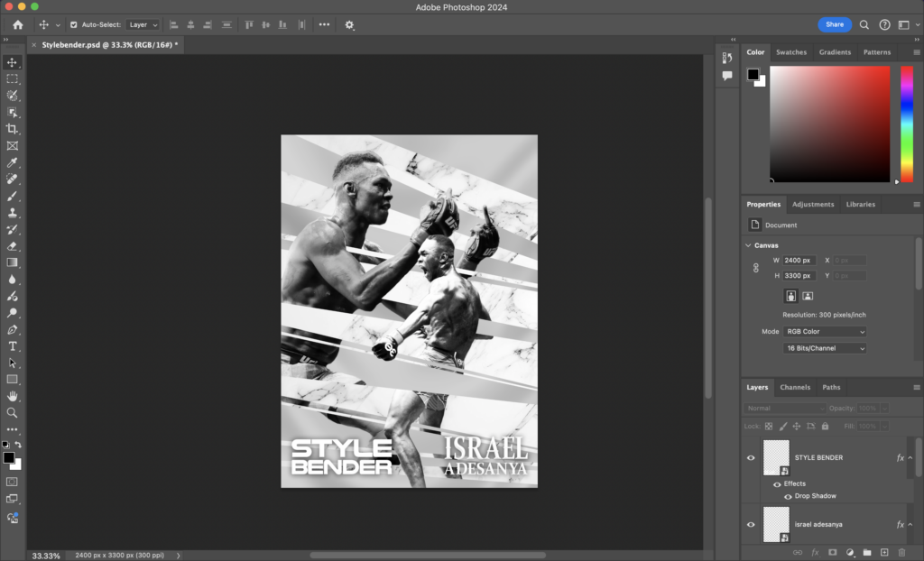The image size is (924, 561).
Task: Open the Search magnifier icon
Action: tap(864, 24)
